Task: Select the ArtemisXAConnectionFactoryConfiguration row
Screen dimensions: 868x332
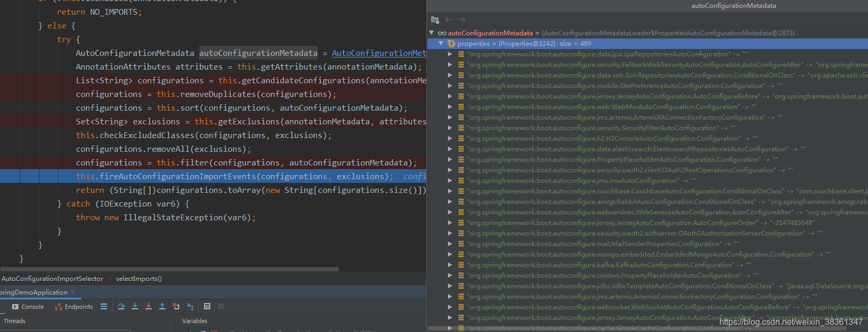Action: pos(648,118)
